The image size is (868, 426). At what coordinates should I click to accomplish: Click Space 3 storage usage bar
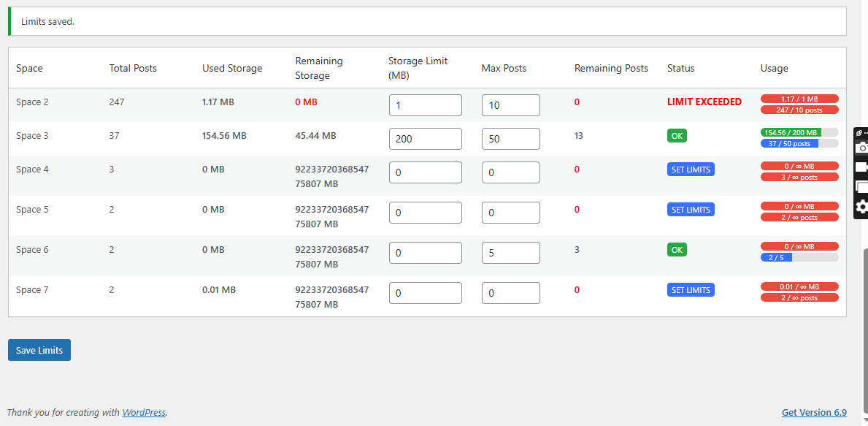click(x=799, y=132)
